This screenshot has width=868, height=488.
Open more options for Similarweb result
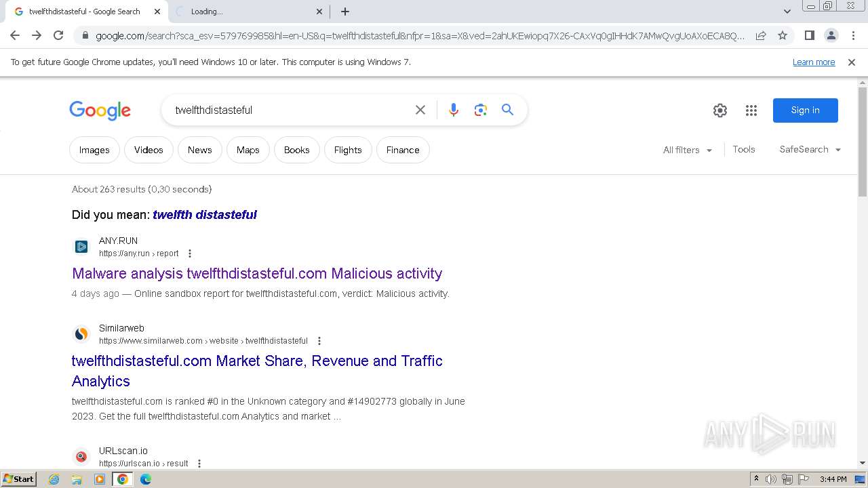pyautogui.click(x=319, y=341)
